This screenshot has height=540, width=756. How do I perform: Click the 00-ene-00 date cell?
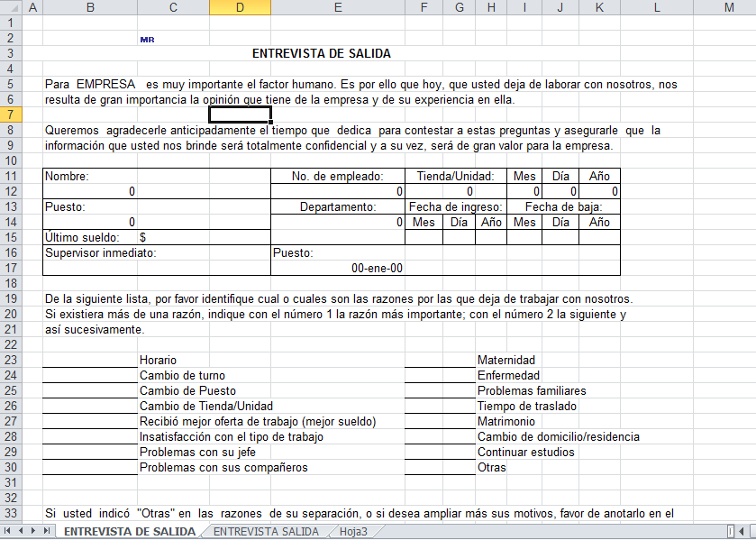338,269
